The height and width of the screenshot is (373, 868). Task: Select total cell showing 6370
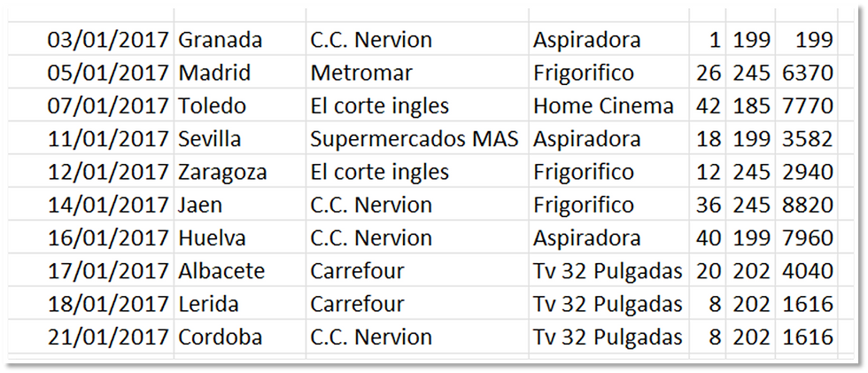click(x=806, y=73)
